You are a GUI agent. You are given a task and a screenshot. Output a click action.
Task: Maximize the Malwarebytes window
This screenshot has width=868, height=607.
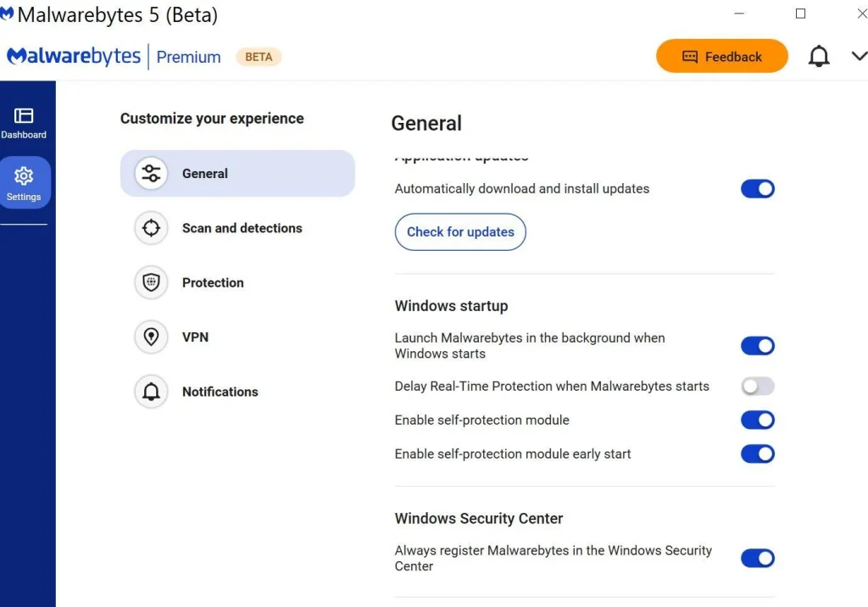(800, 14)
